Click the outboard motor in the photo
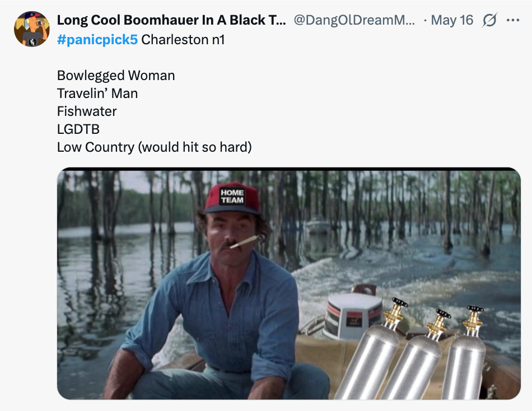 [353, 314]
